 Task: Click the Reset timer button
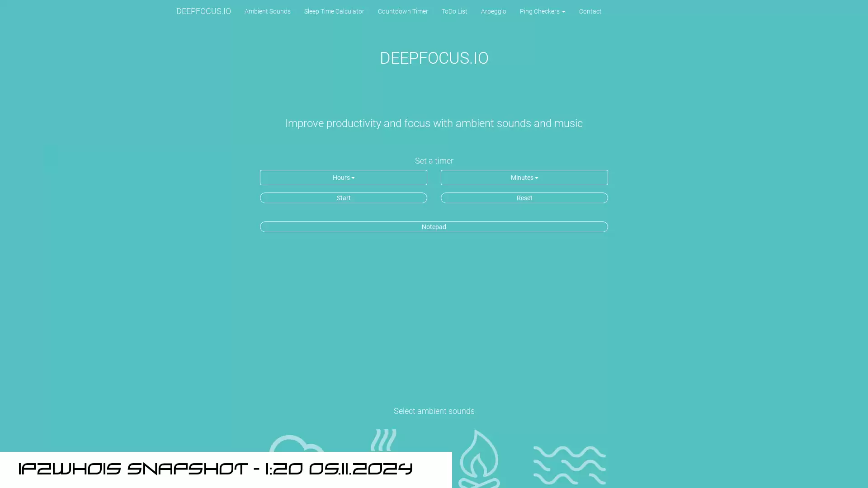tap(524, 197)
